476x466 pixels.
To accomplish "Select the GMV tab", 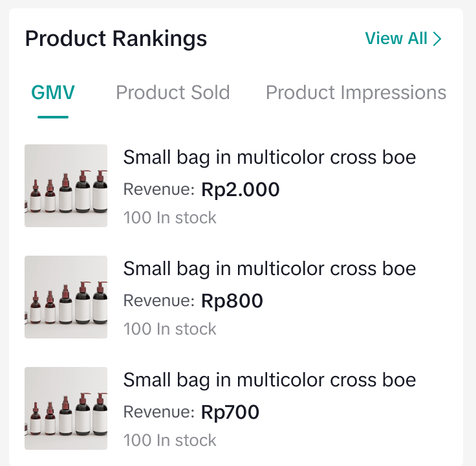I will [x=53, y=93].
